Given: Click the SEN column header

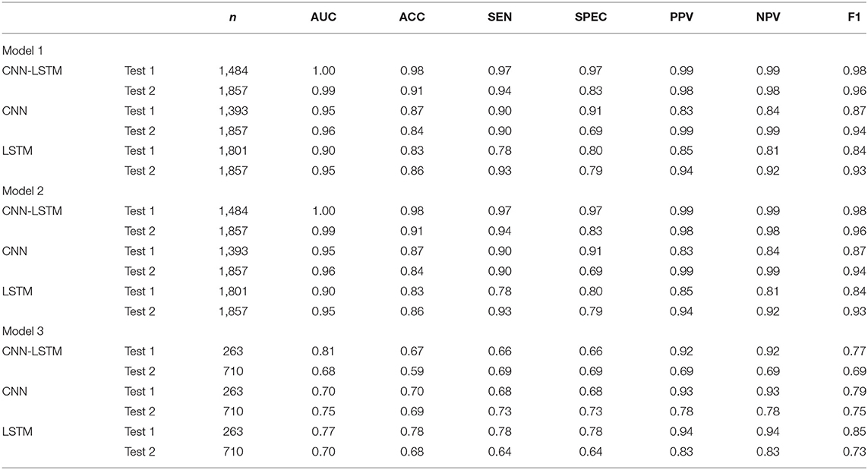Looking at the screenshot, I should coord(500,17).
